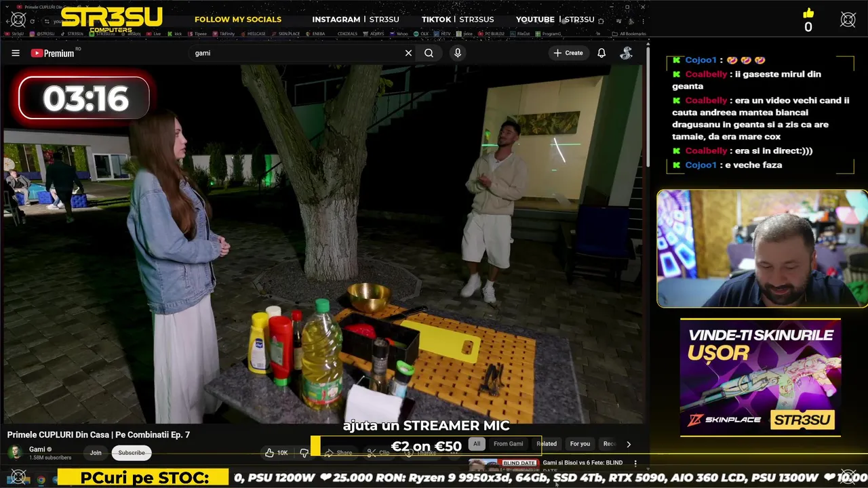868x488 pixels.
Task: Open the Gami channel name link
Action: 37,449
